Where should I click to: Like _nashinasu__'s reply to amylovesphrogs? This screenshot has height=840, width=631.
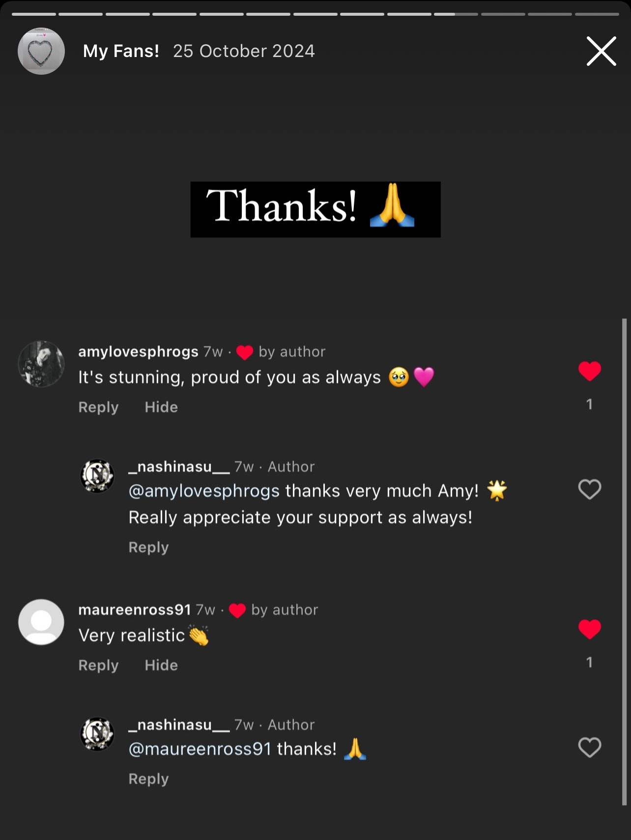(589, 489)
